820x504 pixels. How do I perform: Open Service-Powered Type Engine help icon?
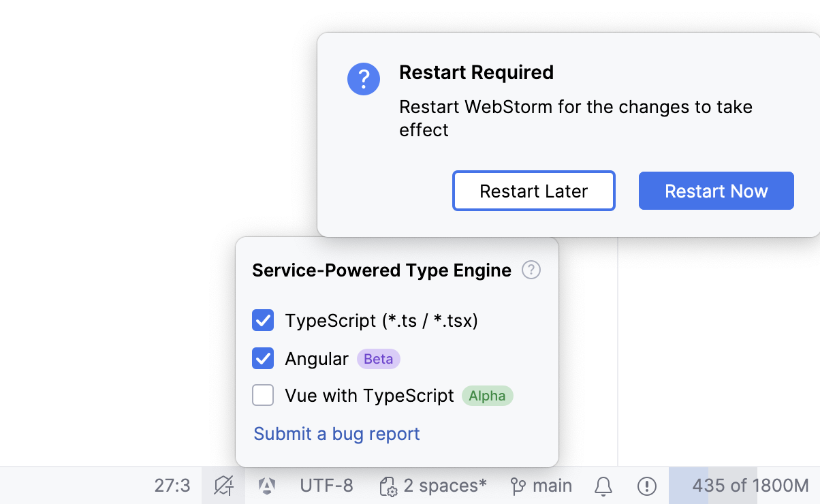point(531,270)
